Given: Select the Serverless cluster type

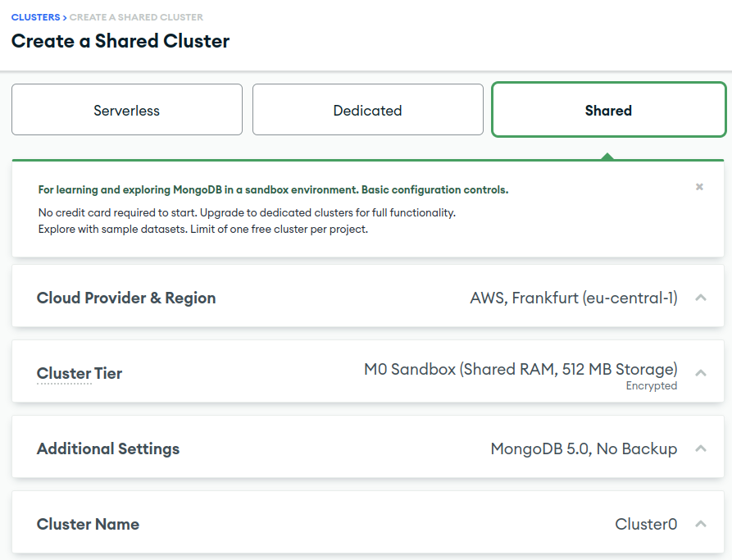Looking at the screenshot, I should coord(127,110).
